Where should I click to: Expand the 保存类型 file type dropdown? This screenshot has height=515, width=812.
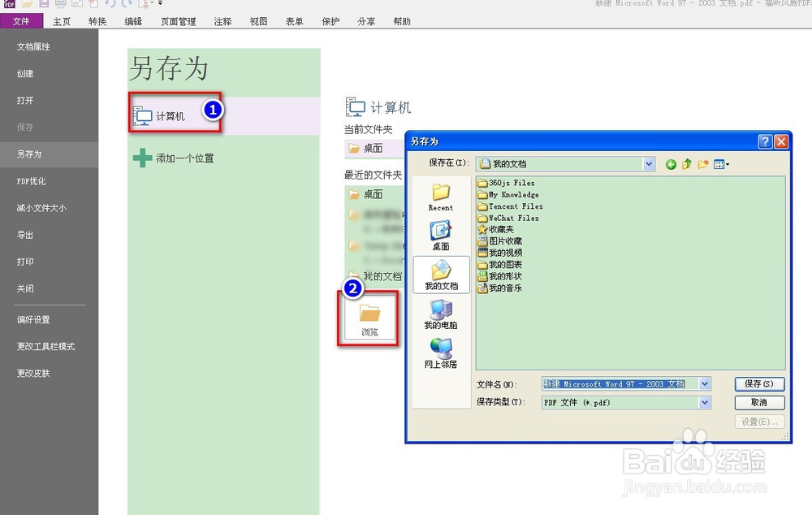coord(705,402)
